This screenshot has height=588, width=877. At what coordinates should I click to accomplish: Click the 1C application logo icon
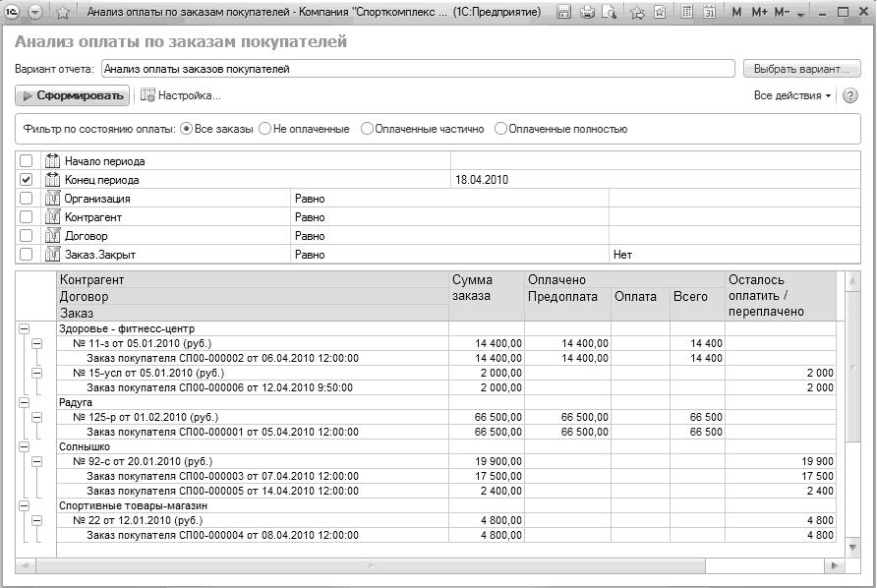coord(12,11)
